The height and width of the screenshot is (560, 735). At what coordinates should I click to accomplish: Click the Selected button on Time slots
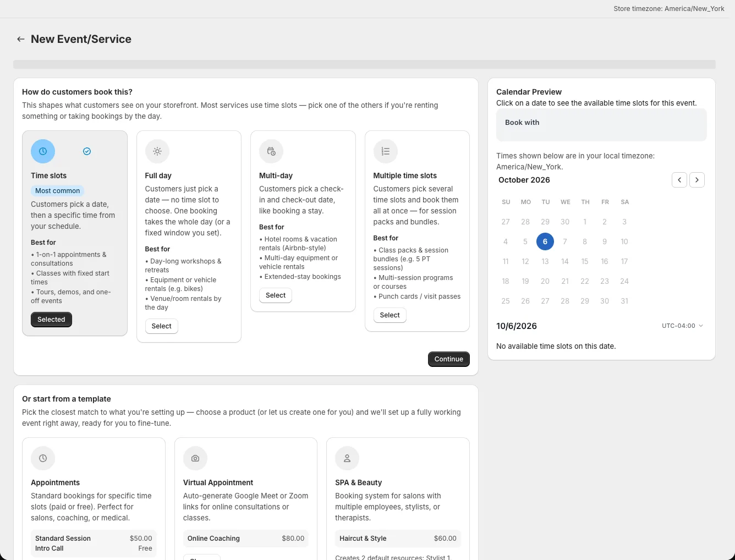click(x=51, y=320)
